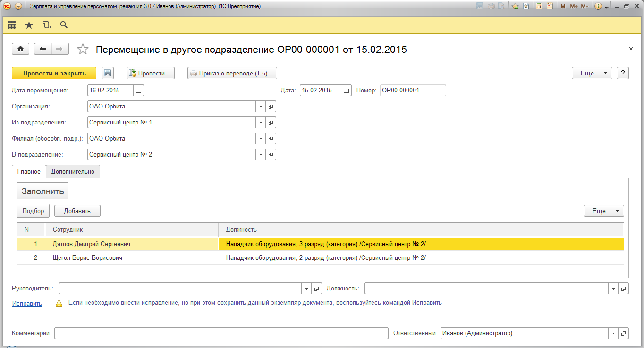Open the calculator in the title bar
The image size is (644, 348).
pos(539,7)
